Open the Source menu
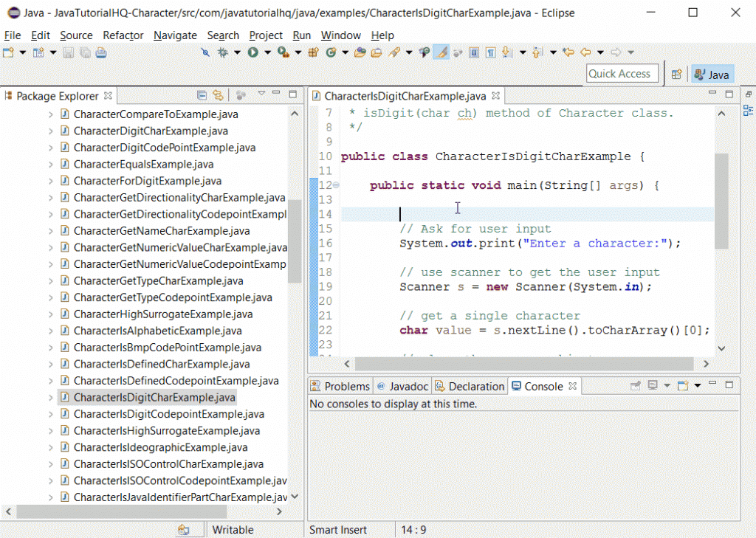The width and height of the screenshot is (756, 538). pos(76,35)
